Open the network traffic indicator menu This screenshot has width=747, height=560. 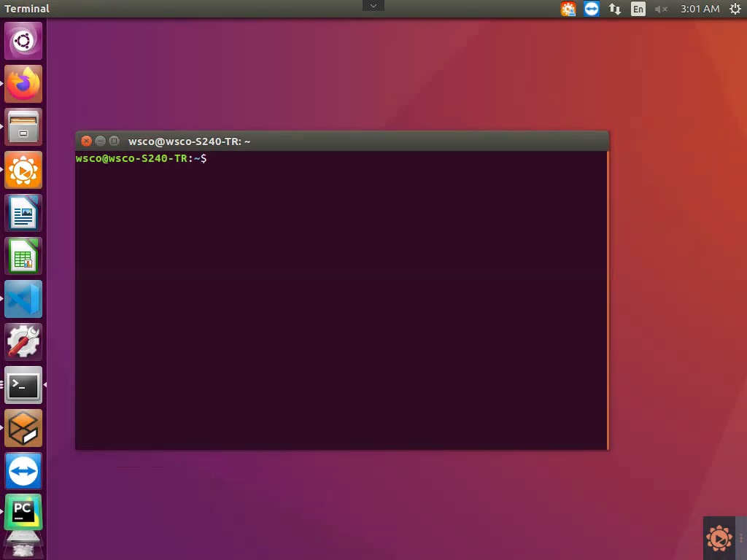[614, 9]
